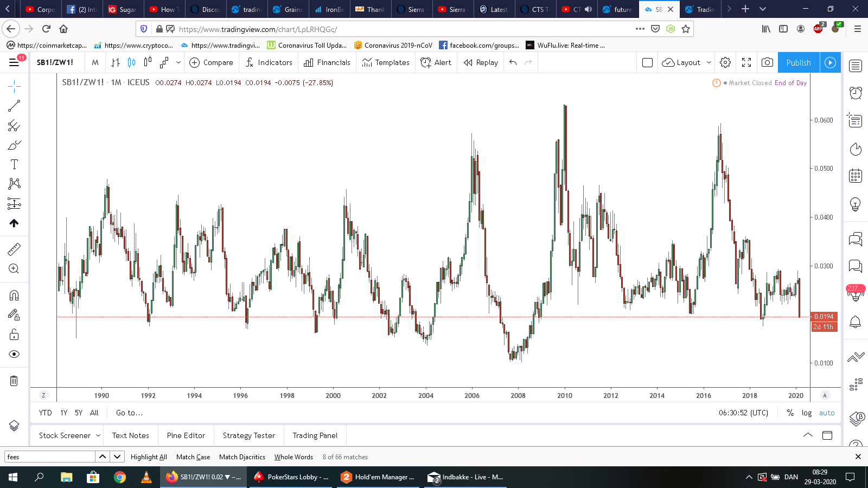Select the text annotation tool

(x=14, y=164)
